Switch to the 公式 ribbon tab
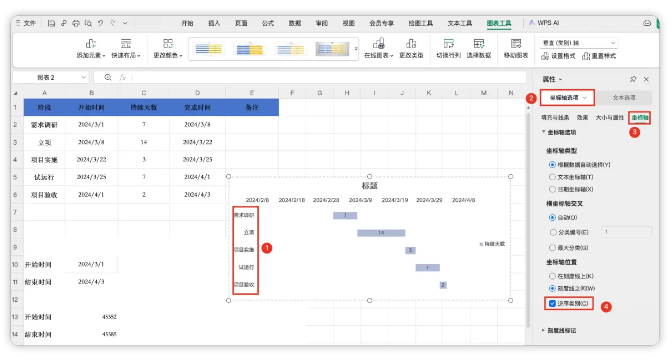The image size is (672, 360). click(x=268, y=23)
